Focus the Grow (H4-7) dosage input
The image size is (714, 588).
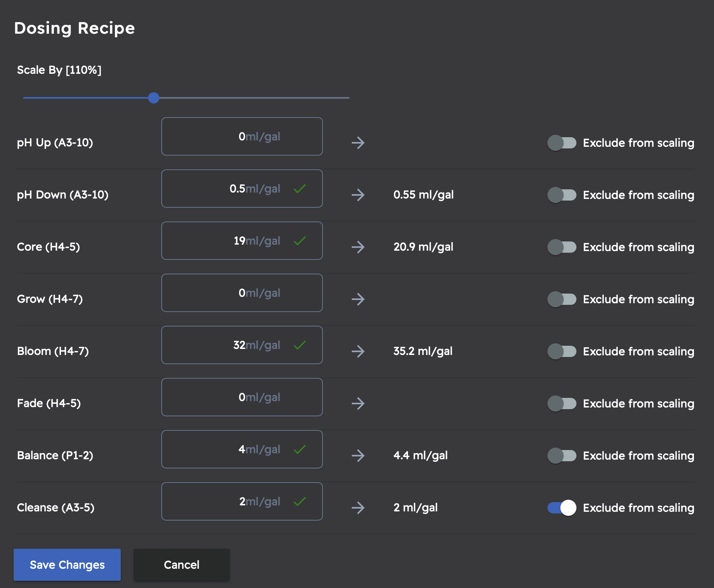(242, 293)
